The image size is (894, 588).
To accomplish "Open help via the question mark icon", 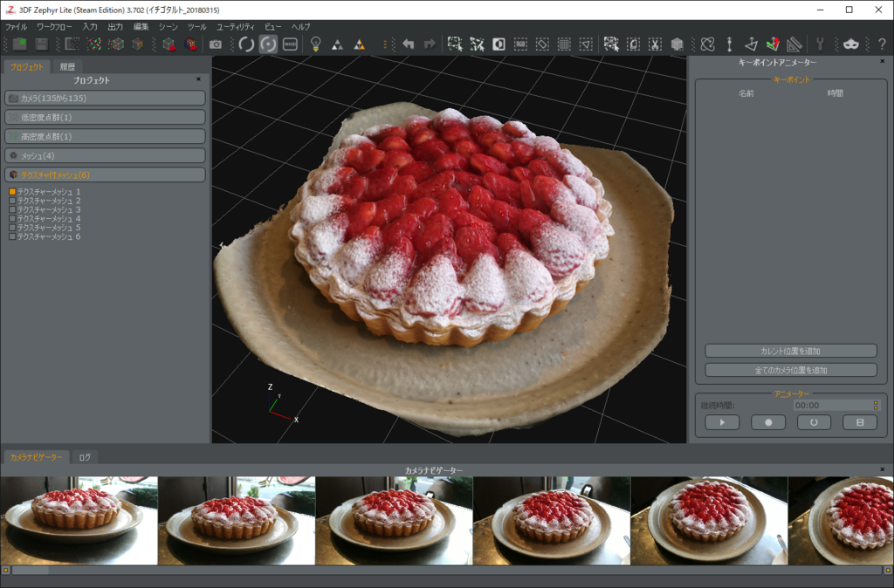I will coord(882,44).
